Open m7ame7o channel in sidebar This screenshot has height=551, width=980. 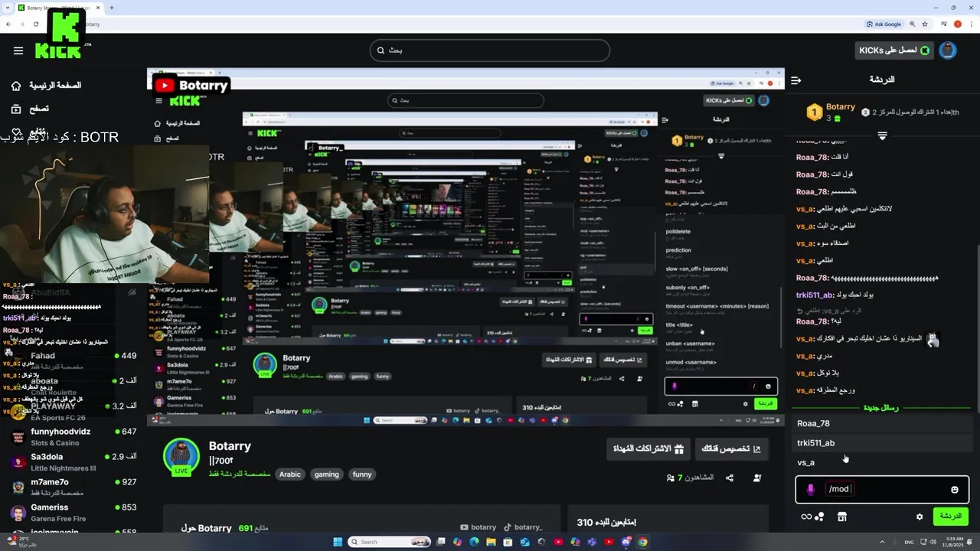73,487
